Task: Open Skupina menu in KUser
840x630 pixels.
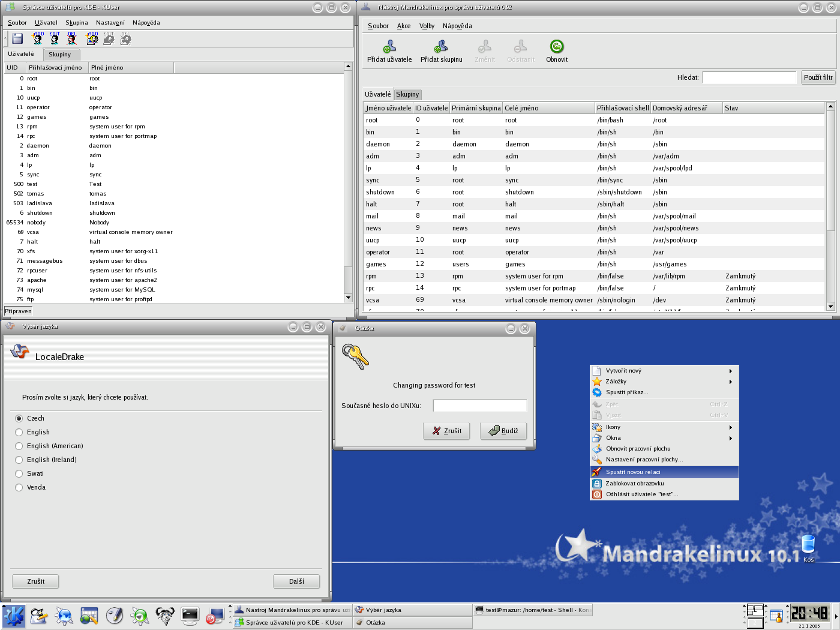Action: coord(77,23)
